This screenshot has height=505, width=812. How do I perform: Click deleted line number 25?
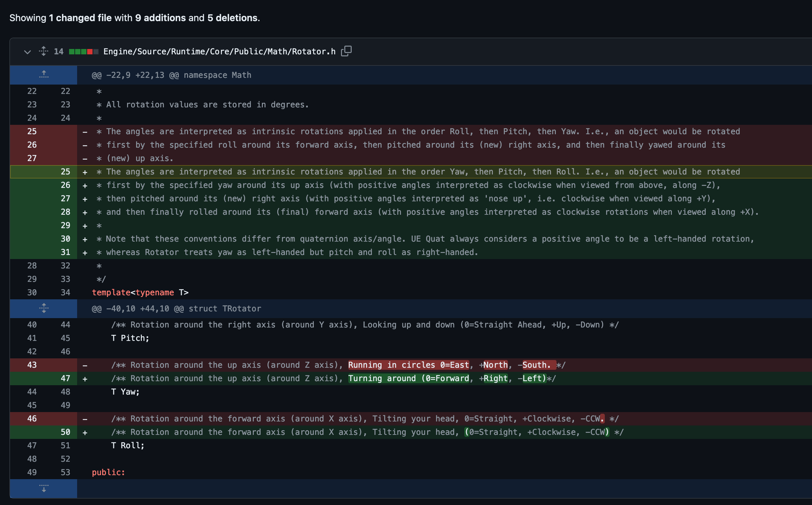click(x=32, y=132)
